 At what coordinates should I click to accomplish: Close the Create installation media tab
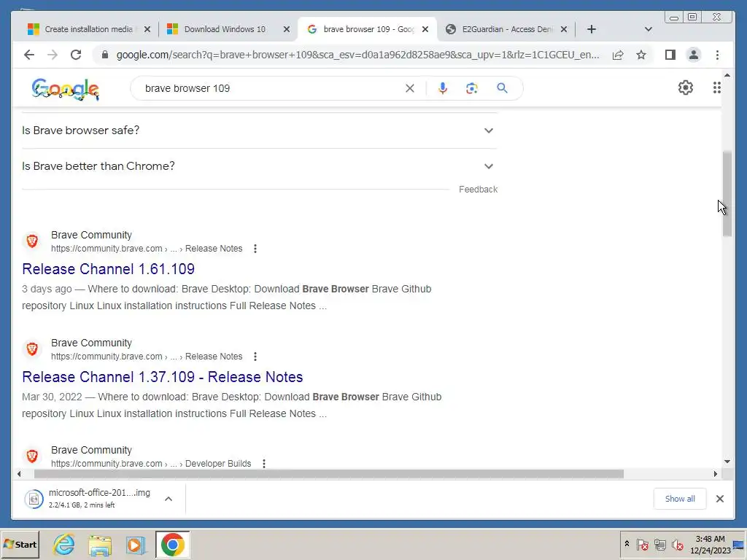147,29
